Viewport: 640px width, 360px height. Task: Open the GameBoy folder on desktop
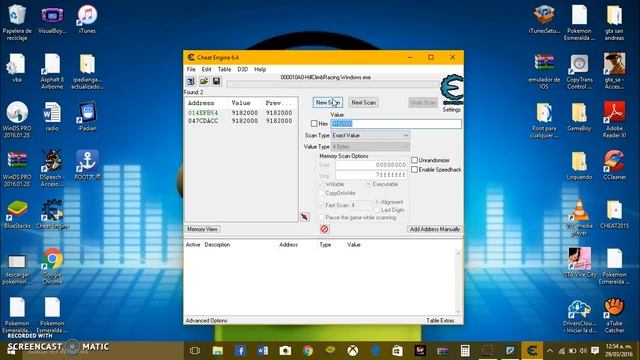tap(579, 117)
